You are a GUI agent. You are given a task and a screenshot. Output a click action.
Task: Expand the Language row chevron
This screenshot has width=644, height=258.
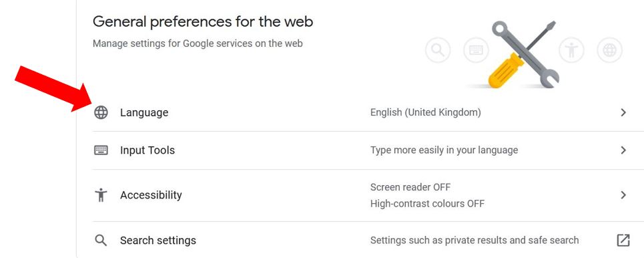tap(623, 112)
